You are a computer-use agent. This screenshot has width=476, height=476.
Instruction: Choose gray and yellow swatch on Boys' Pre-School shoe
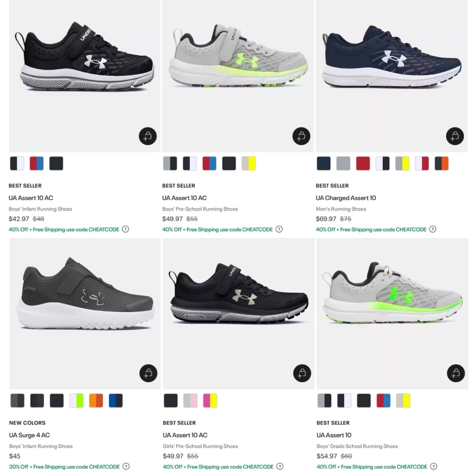(x=248, y=163)
